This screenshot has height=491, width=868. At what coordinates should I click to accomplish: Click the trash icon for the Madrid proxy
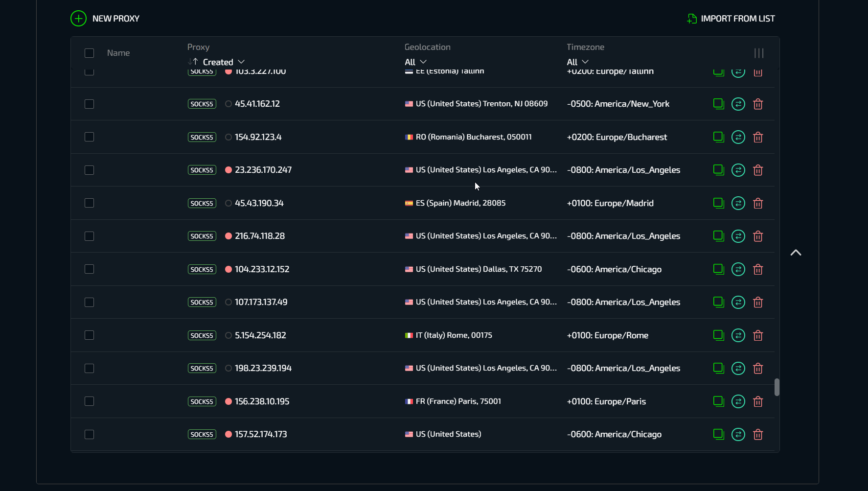(x=758, y=203)
